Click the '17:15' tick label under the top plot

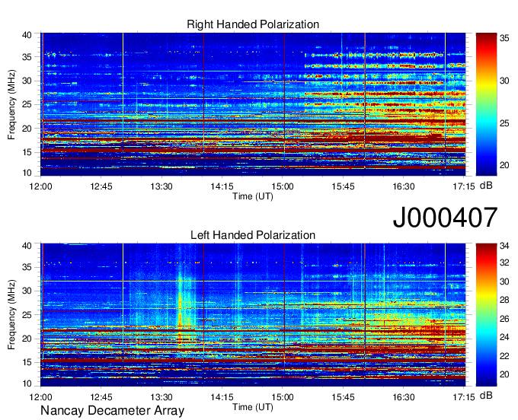coord(464,186)
